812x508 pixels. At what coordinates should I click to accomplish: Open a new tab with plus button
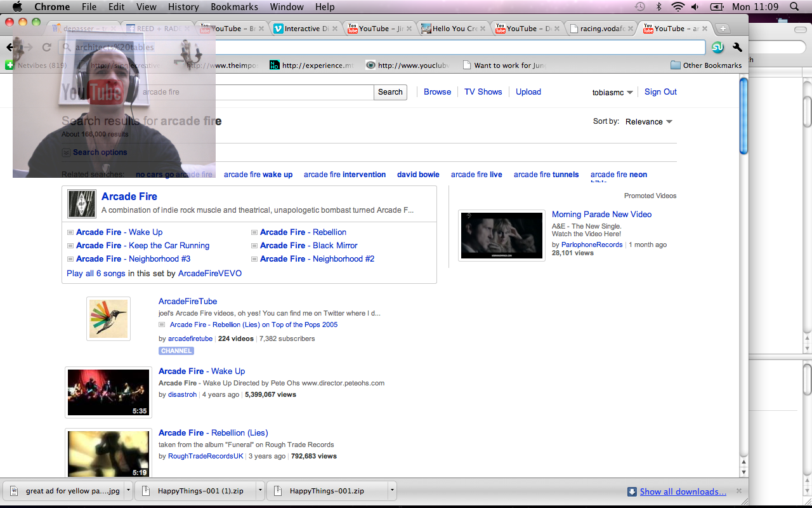point(722,29)
